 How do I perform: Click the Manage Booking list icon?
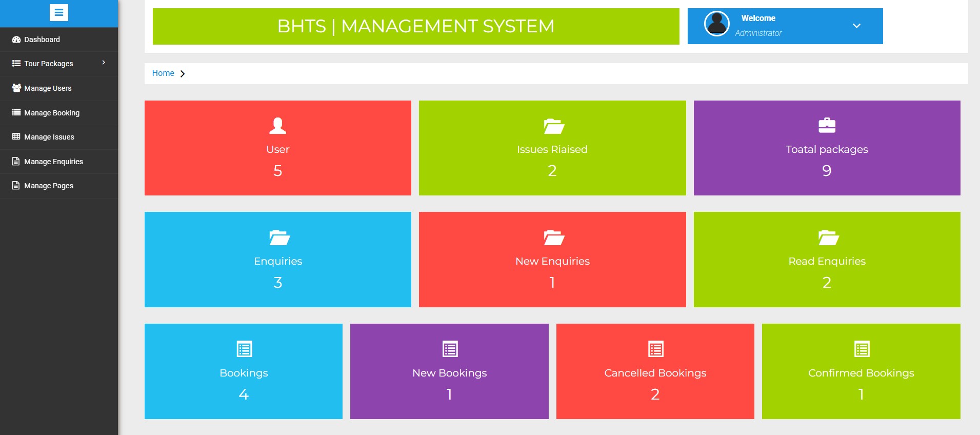click(x=16, y=112)
